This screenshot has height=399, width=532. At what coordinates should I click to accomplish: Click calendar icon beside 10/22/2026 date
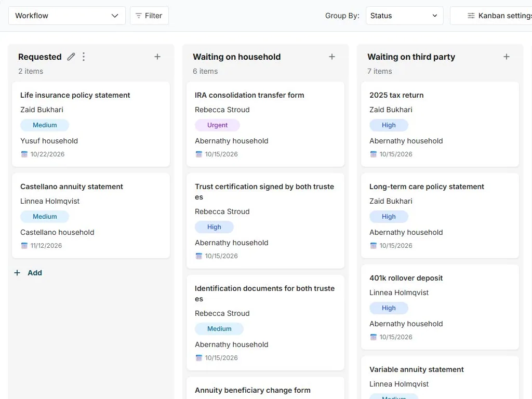[x=24, y=154]
